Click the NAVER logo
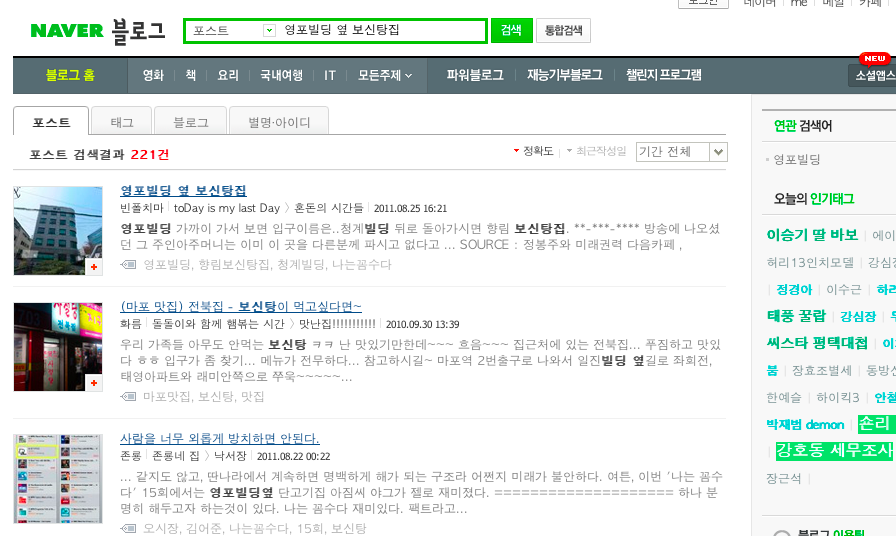Screen dimensions: 896x536 pos(67,30)
